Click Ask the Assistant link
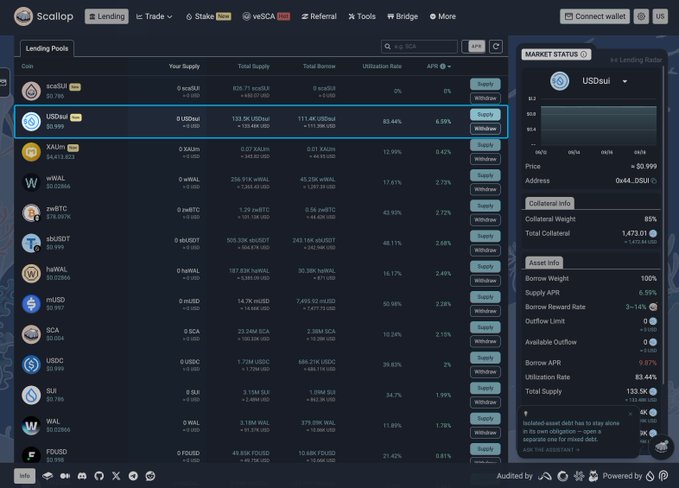This screenshot has width=679, height=488. pyautogui.click(x=551, y=450)
